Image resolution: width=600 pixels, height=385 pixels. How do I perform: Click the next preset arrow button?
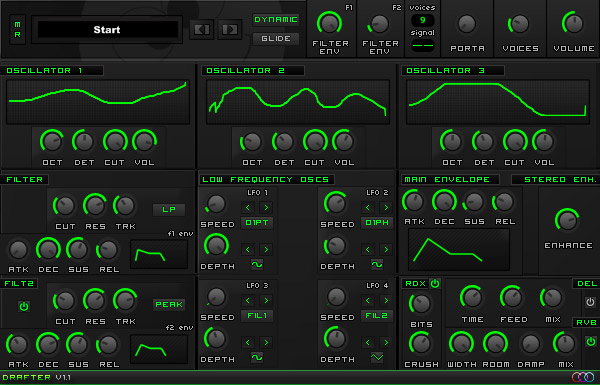click(230, 29)
